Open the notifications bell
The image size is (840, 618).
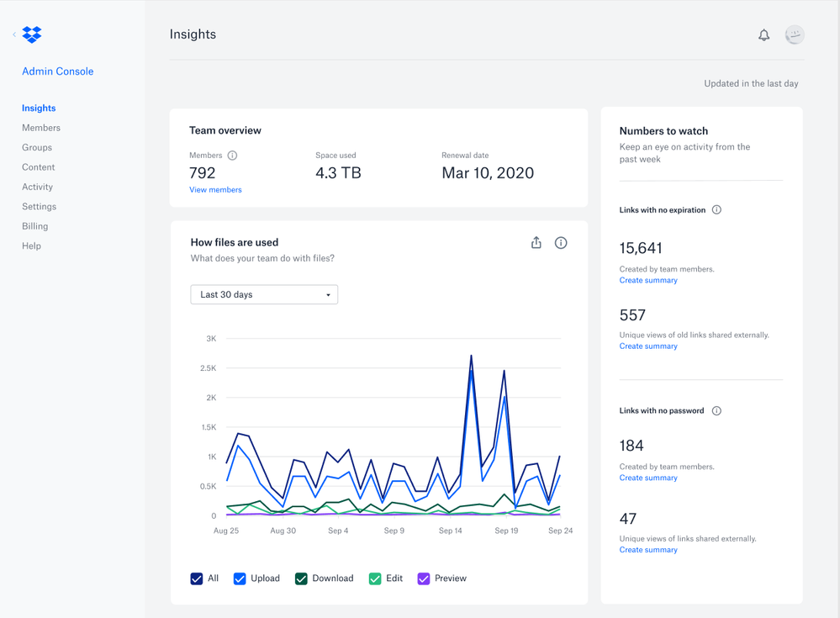pos(763,35)
